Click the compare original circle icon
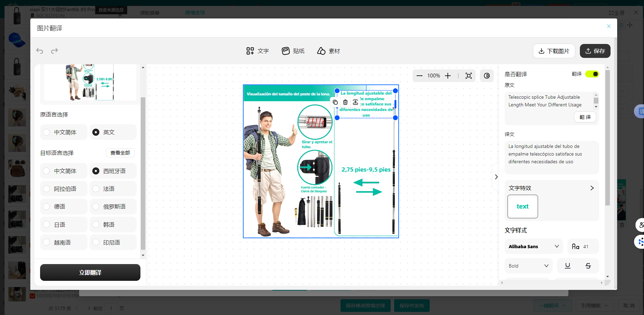Viewport: 644px width, 315px height. (x=487, y=76)
